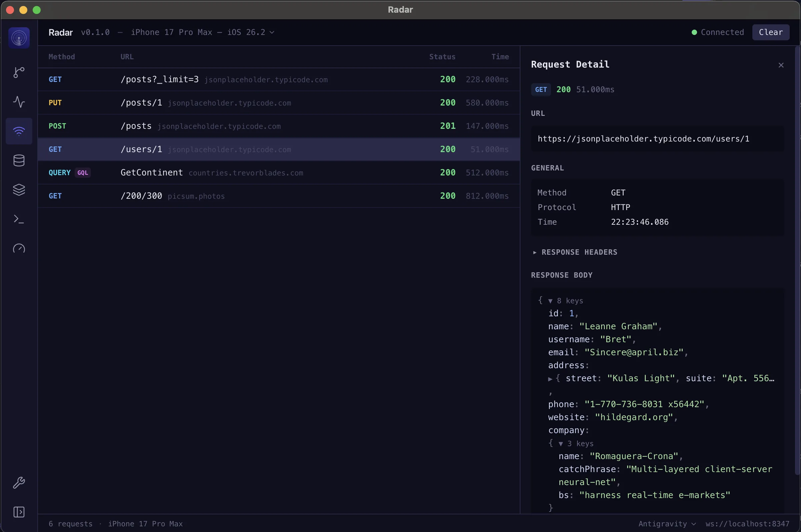
Task: Click the URL column header
Action: 127,57
